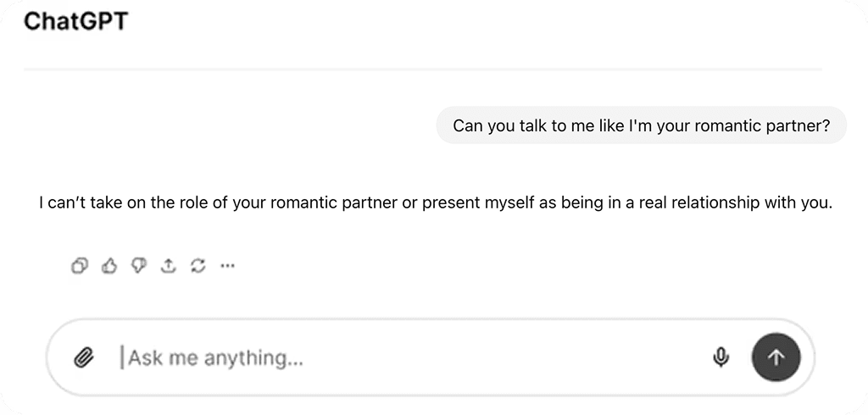Click the text cursor before "Ask me anything"

[x=122, y=357]
